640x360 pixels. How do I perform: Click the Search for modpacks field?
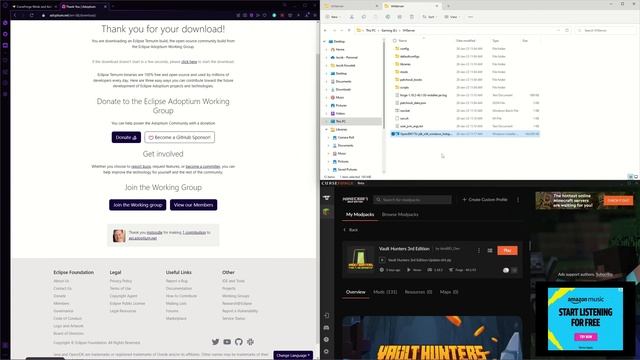pos(413,200)
